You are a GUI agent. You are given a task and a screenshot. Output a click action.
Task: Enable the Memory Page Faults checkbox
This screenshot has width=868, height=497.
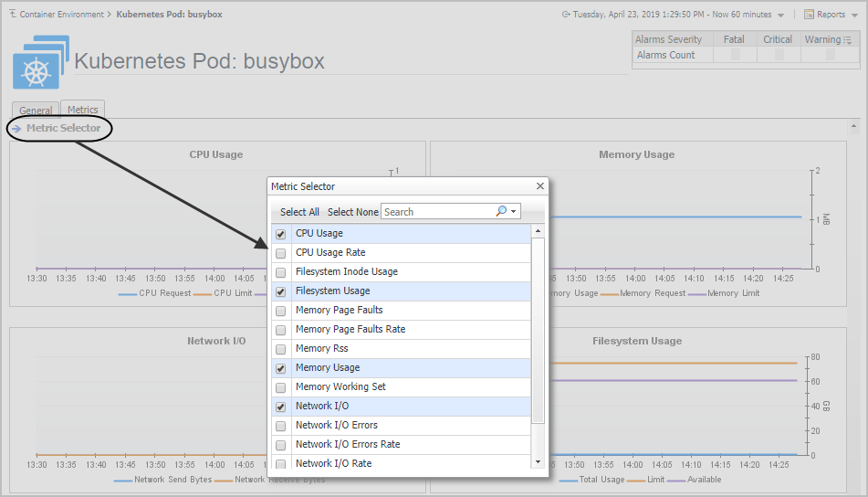coord(280,311)
